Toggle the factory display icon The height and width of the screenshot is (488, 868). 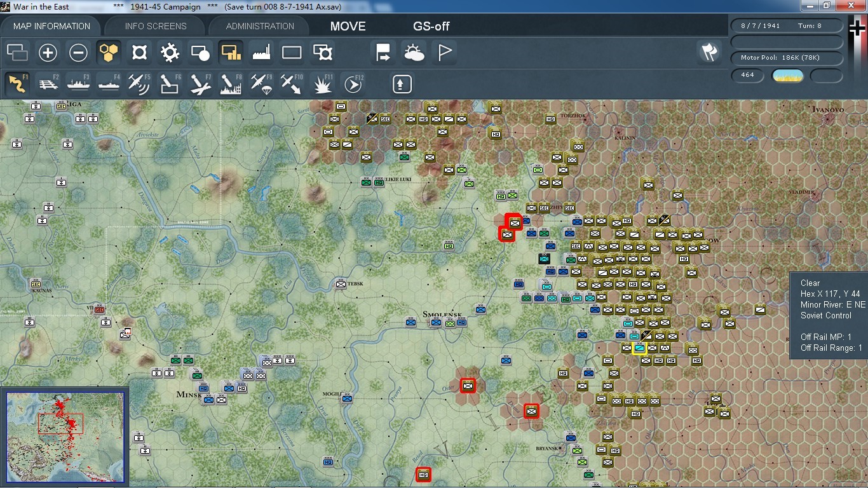point(261,52)
